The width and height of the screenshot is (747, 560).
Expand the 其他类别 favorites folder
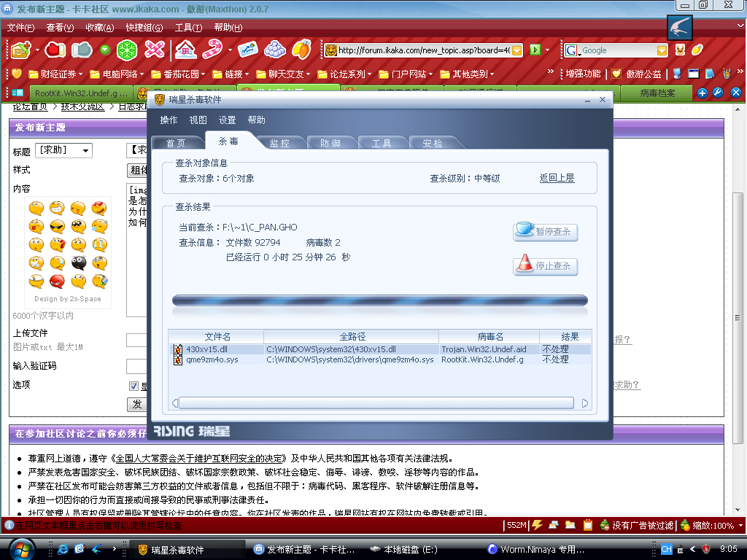point(468,74)
